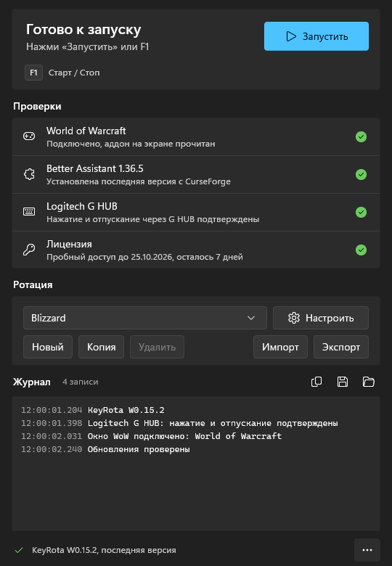This screenshot has height=566, width=392.
Task: Click 'Подключено, аддон на экране прочитан' text
Action: (x=131, y=144)
